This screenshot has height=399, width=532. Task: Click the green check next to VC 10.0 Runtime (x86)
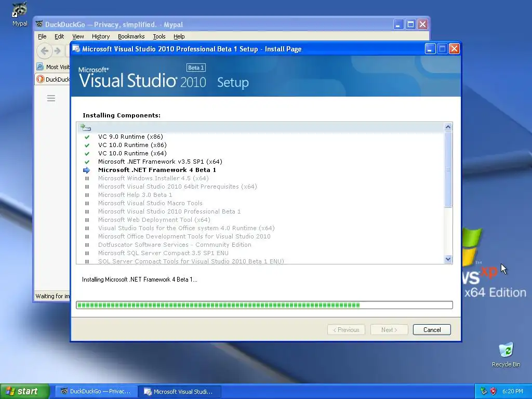(87, 145)
